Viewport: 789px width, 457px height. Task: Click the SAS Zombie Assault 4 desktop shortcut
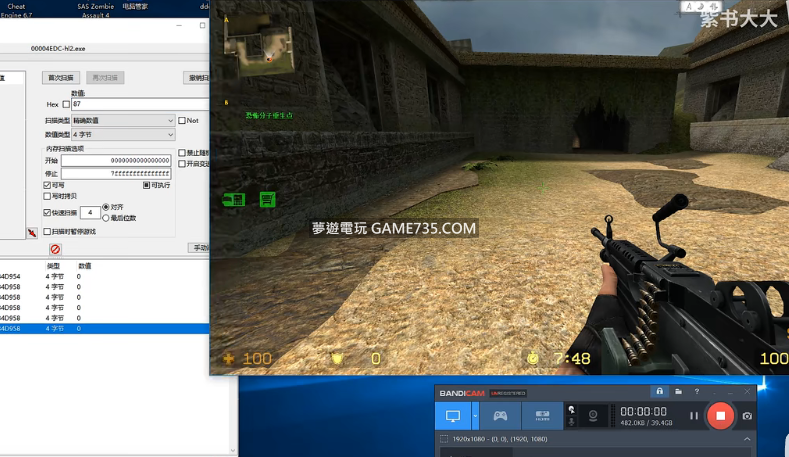pos(96,10)
